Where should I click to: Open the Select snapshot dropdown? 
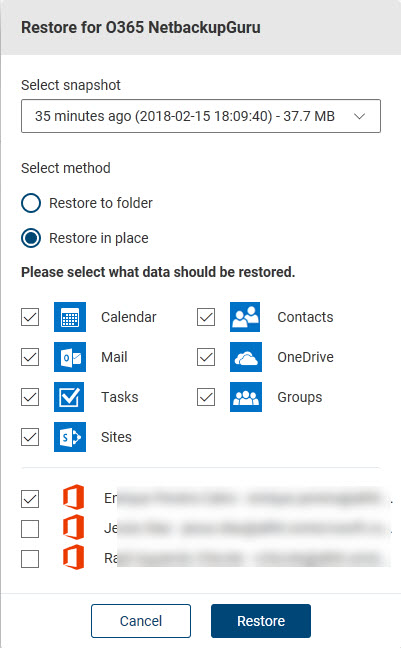(x=201, y=116)
